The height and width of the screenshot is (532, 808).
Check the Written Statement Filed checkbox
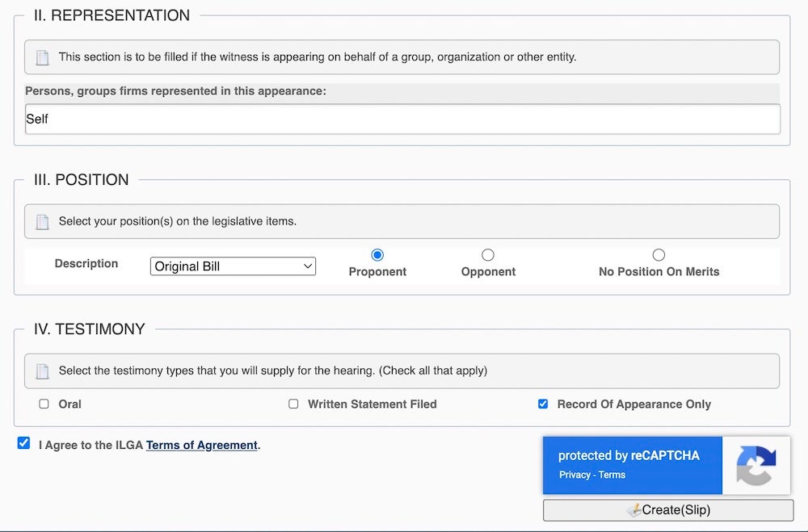293,404
